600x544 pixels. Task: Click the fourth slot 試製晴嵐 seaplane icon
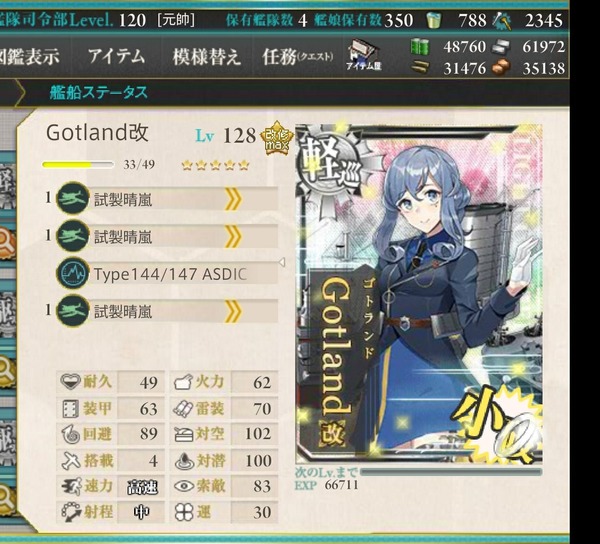tap(73, 310)
